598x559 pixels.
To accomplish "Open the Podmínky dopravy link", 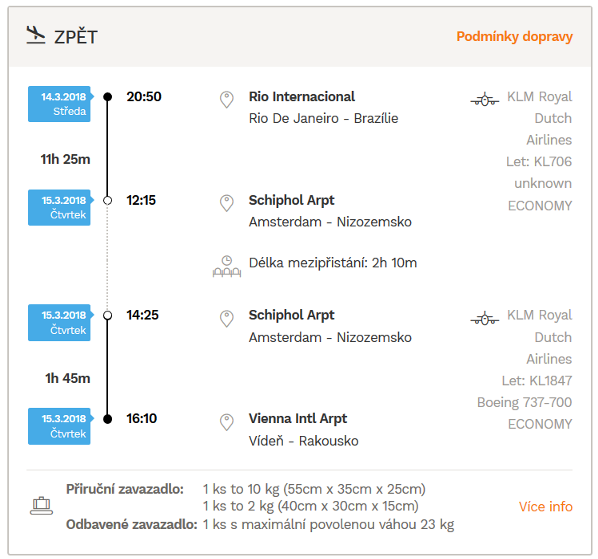I will (x=514, y=37).
